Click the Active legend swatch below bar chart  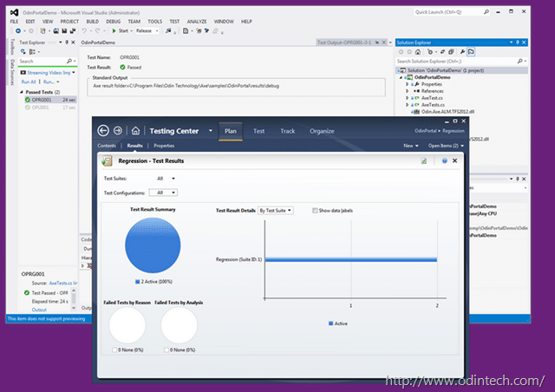[x=330, y=323]
